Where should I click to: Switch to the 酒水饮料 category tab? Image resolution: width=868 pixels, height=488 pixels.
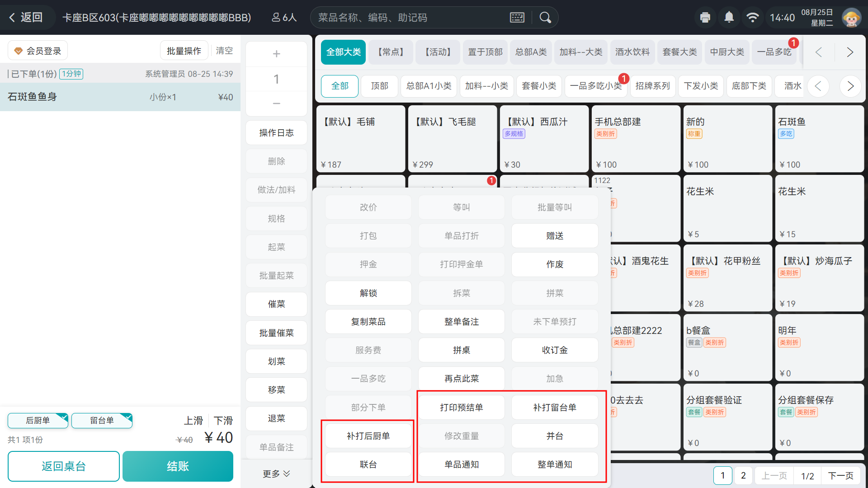point(632,52)
